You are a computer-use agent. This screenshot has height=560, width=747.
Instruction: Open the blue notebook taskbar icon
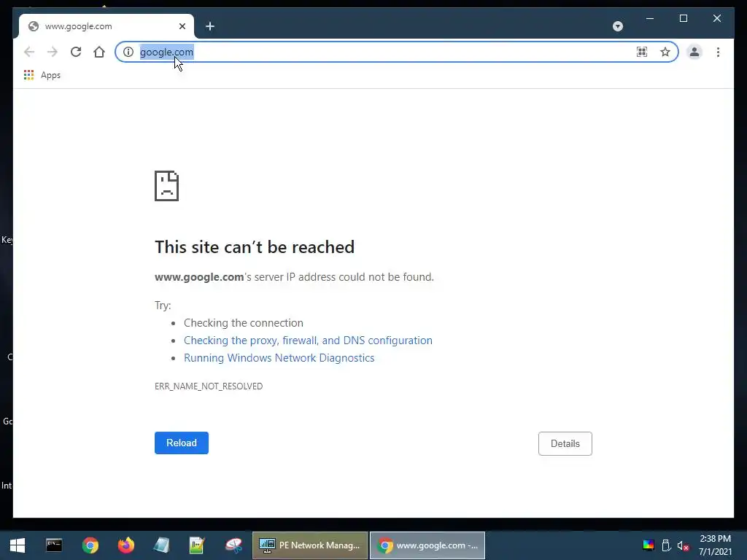(x=161, y=545)
